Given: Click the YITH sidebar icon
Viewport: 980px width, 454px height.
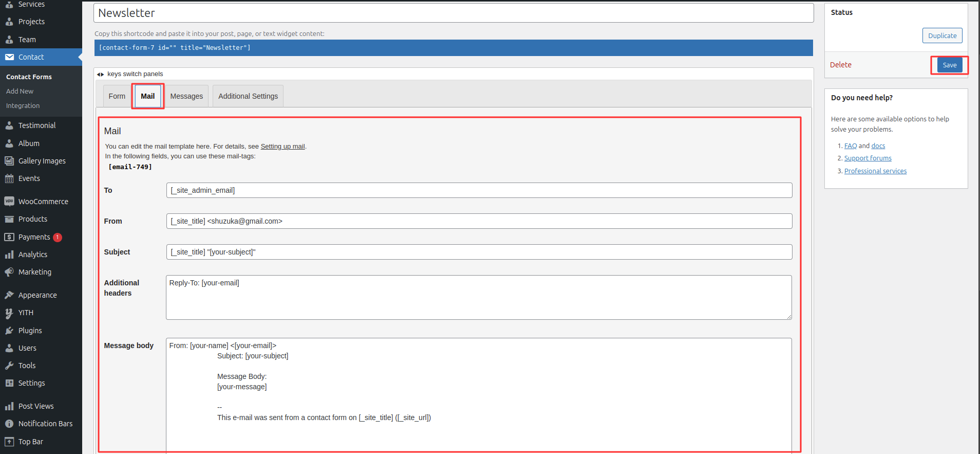Looking at the screenshot, I should (9, 313).
